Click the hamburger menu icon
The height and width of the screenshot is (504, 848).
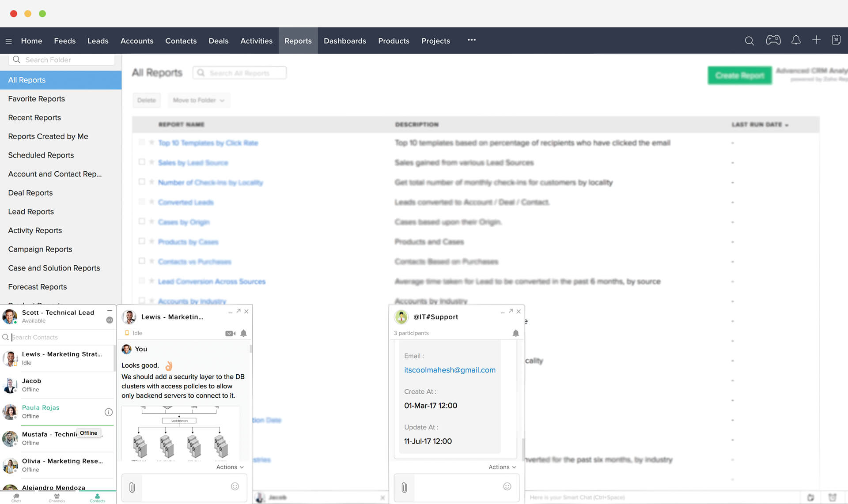point(8,41)
